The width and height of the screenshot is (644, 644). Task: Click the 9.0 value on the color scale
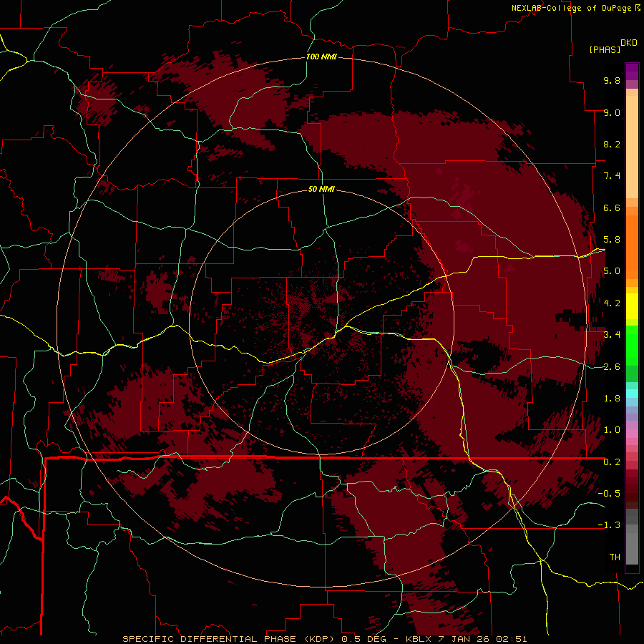click(612, 112)
